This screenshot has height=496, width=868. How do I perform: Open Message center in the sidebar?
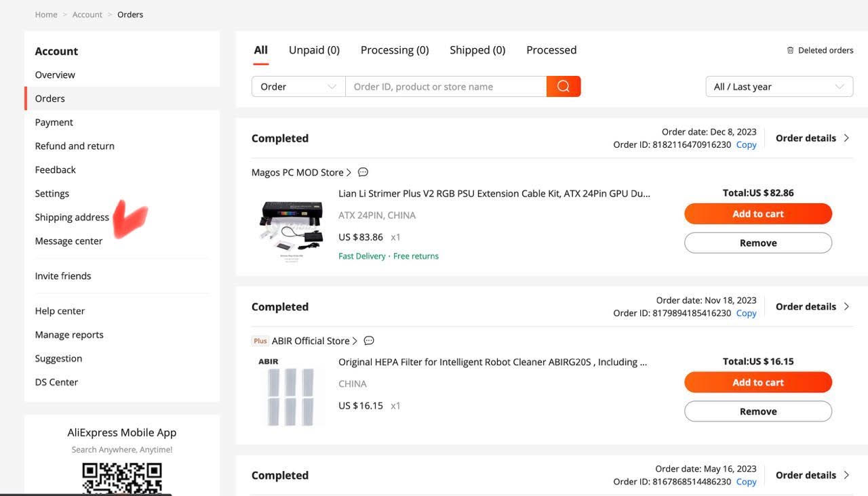(68, 241)
